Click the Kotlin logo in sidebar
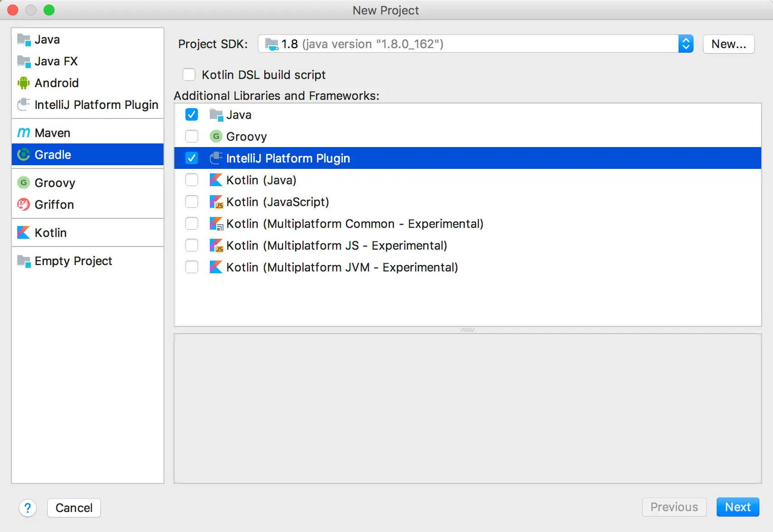The image size is (773, 532). click(x=24, y=232)
